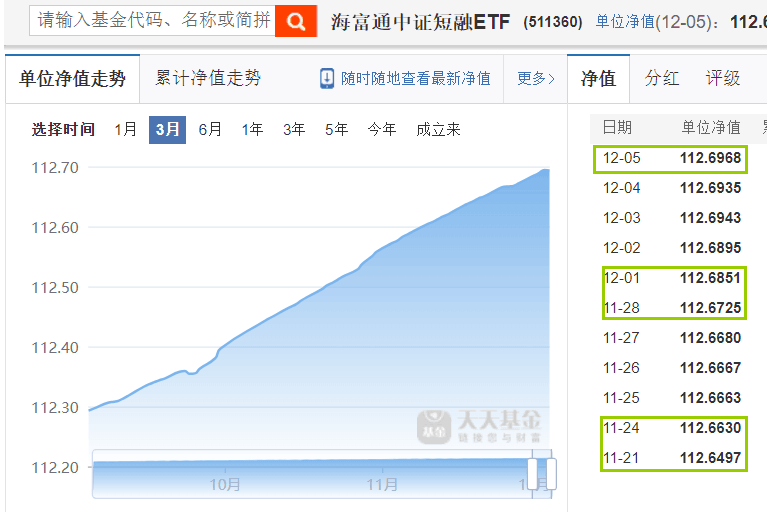The height and width of the screenshot is (512, 767).
Task: Click the net value 112.6851
Action: pos(711,278)
